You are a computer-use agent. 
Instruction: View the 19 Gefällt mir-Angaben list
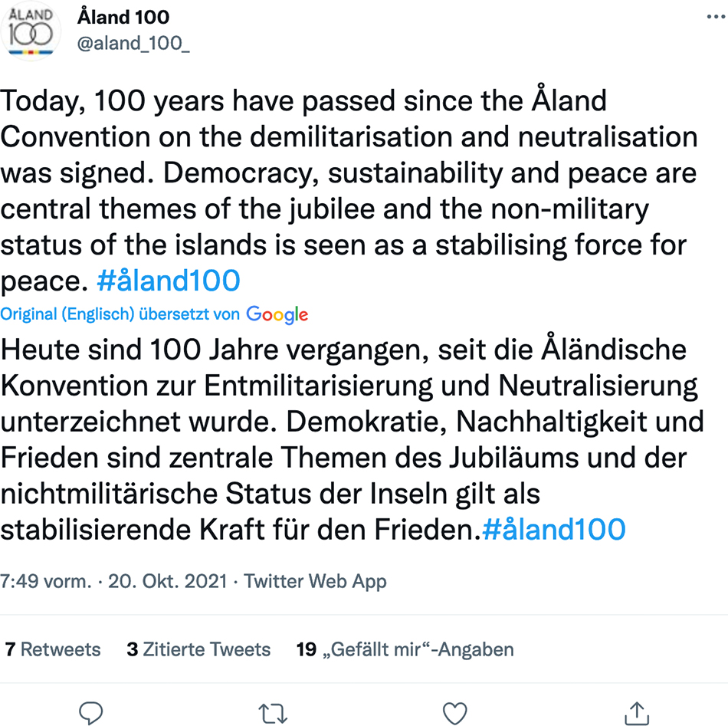point(405,649)
